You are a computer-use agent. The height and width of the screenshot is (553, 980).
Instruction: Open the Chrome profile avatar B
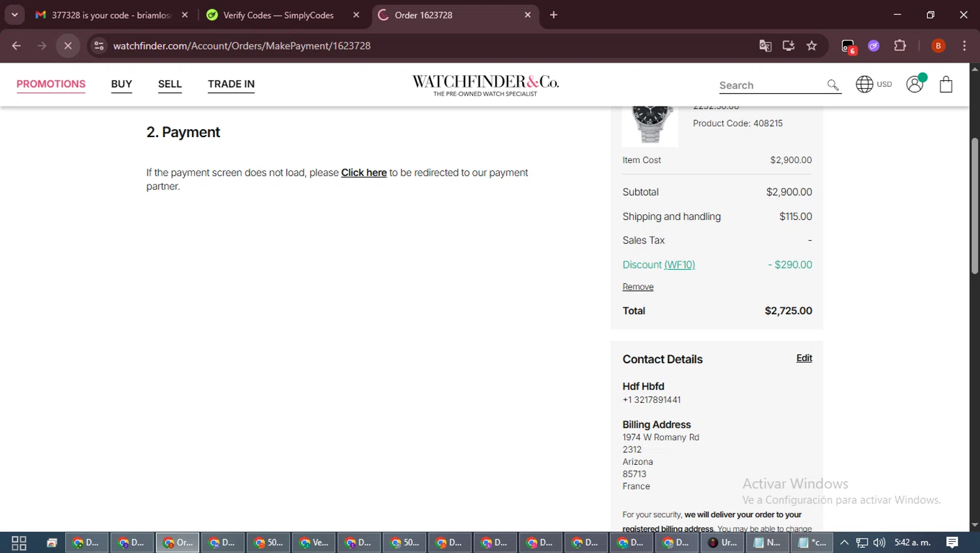(938, 46)
